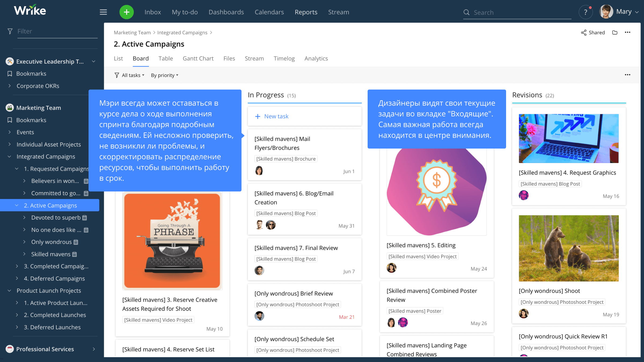Click the sidebar Filter input field
Viewport: 644px width, 362px height.
coord(57,31)
